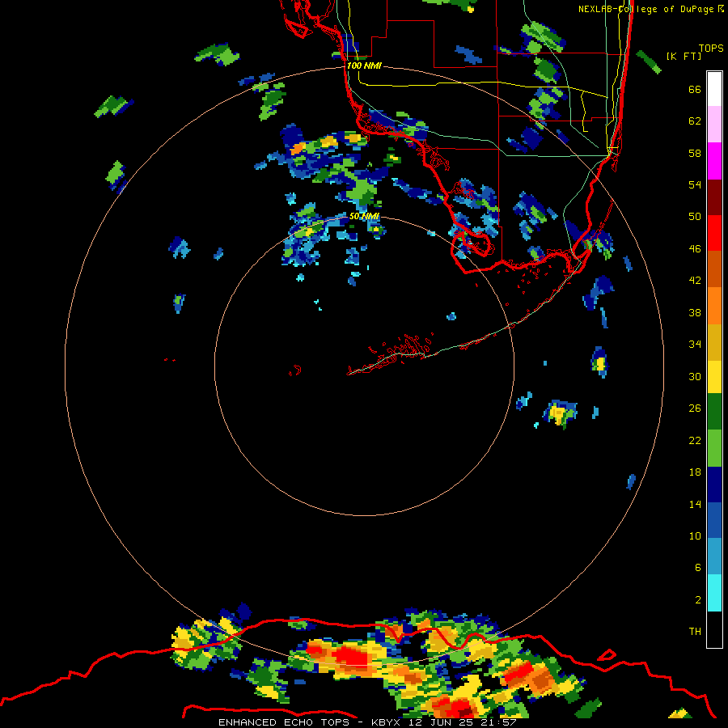Image resolution: width=728 pixels, height=728 pixels.
Task: Click the bright red 46-50 kft swatch
Action: pos(714,233)
